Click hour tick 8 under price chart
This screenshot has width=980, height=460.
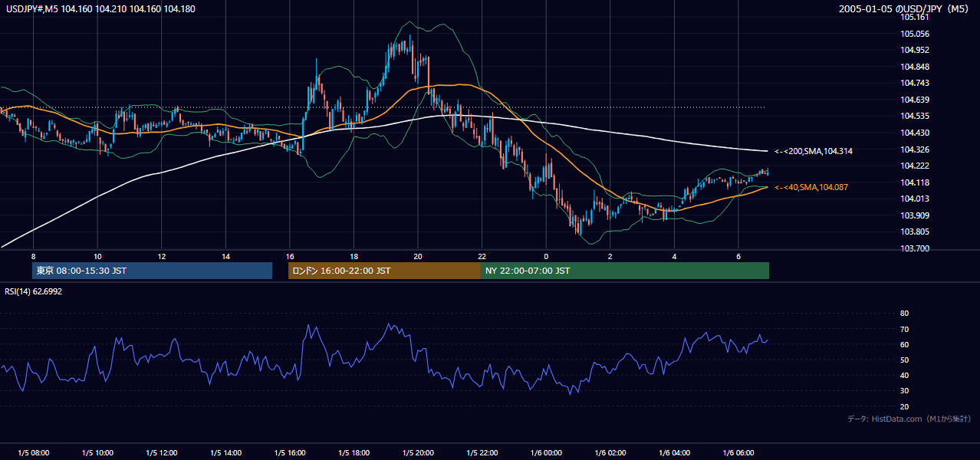[x=33, y=256]
